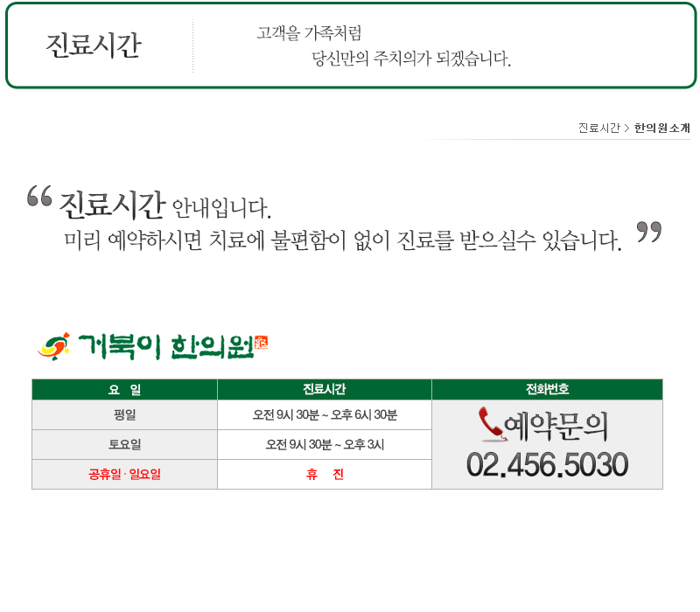Screen dimensions: 700x612
Task: Select the 요 일 table header
Action: 124,389
